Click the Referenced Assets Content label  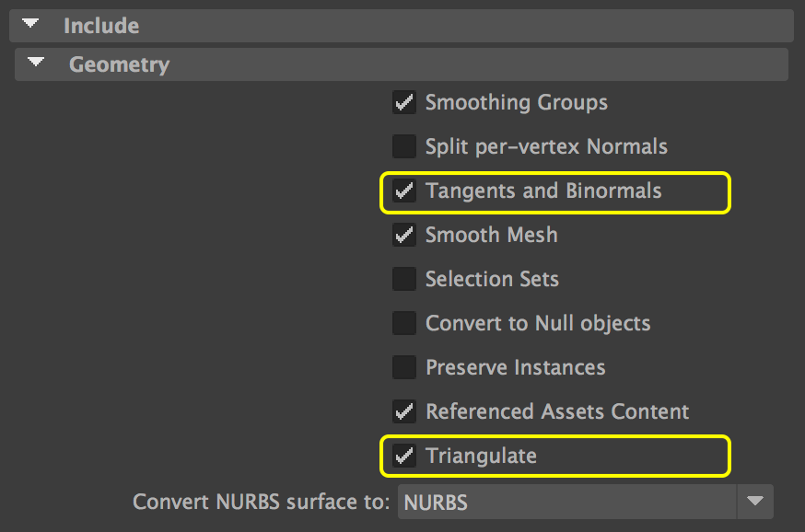point(557,411)
